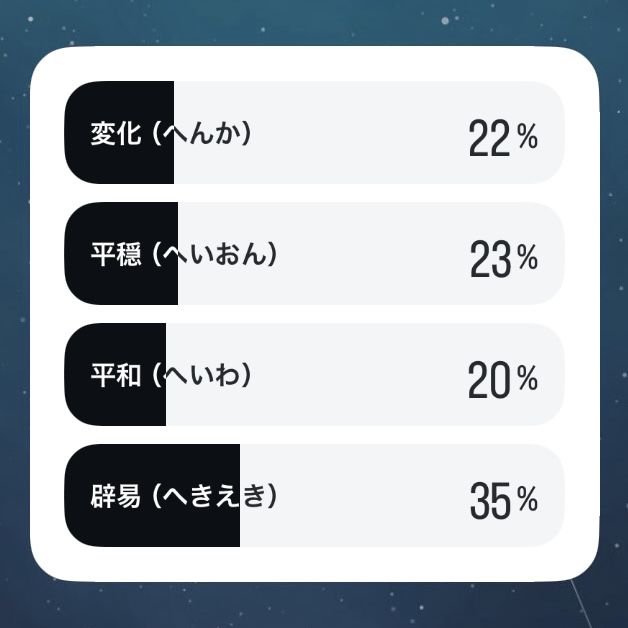This screenshot has height=628, width=628.
Task: Select the 変化 (へんか) poll option
Action: tap(314, 133)
